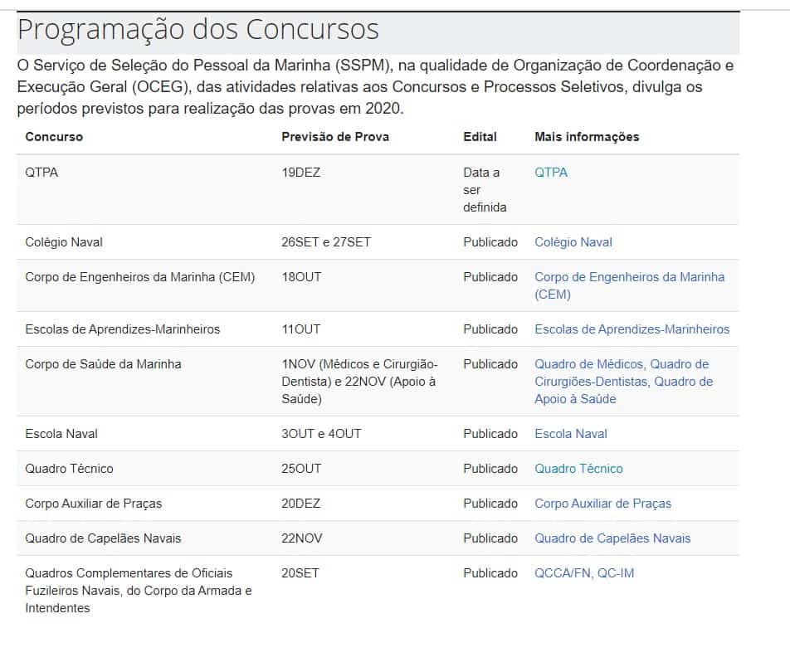This screenshot has height=672, width=790.
Task: Open the Colégio Naval link
Action: point(573,241)
